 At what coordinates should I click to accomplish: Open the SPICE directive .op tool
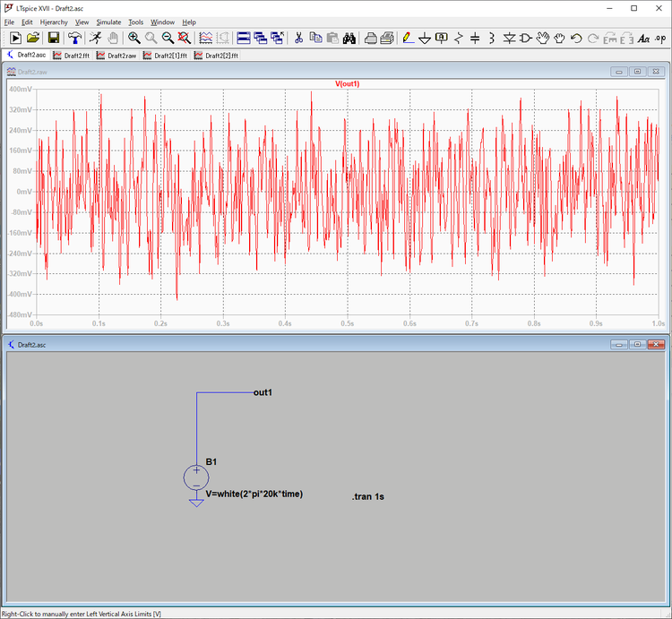pos(661,38)
